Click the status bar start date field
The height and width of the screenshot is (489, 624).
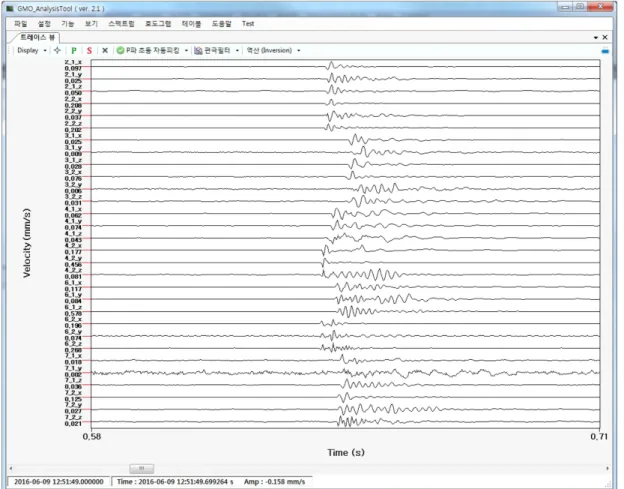coord(58,482)
